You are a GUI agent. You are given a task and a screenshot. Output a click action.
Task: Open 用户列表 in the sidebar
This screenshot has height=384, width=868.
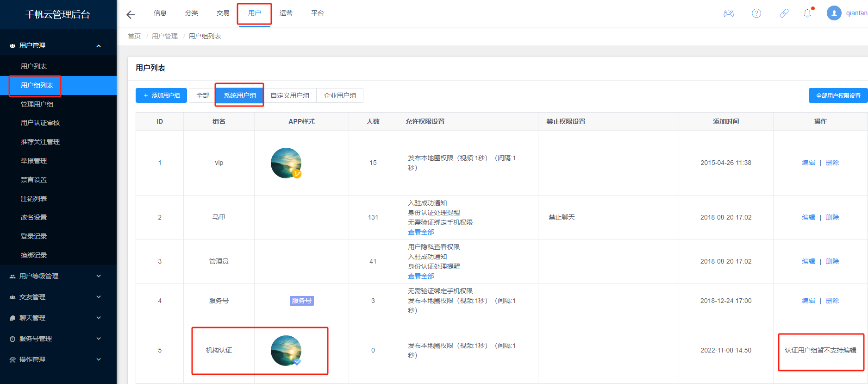pos(58,66)
